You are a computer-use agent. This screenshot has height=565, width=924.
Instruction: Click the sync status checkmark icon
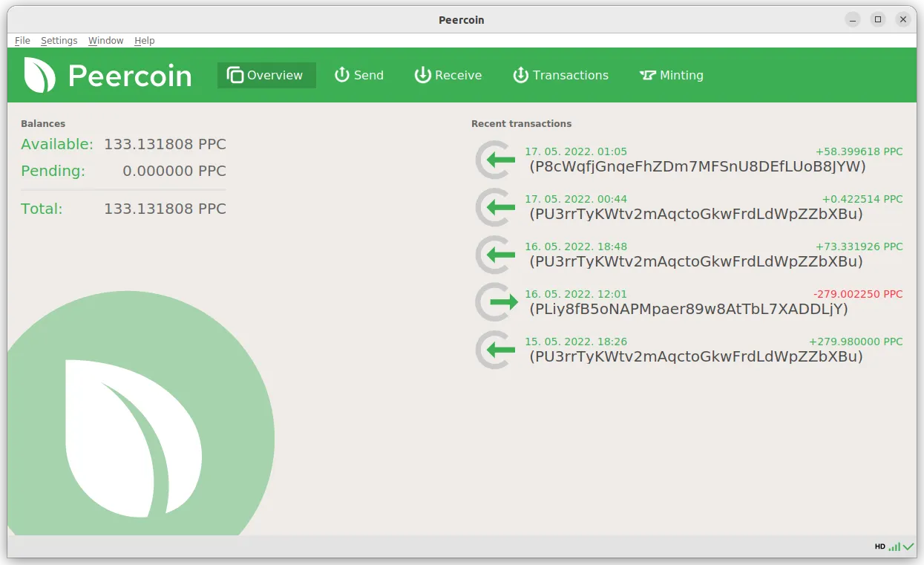pyautogui.click(x=908, y=546)
